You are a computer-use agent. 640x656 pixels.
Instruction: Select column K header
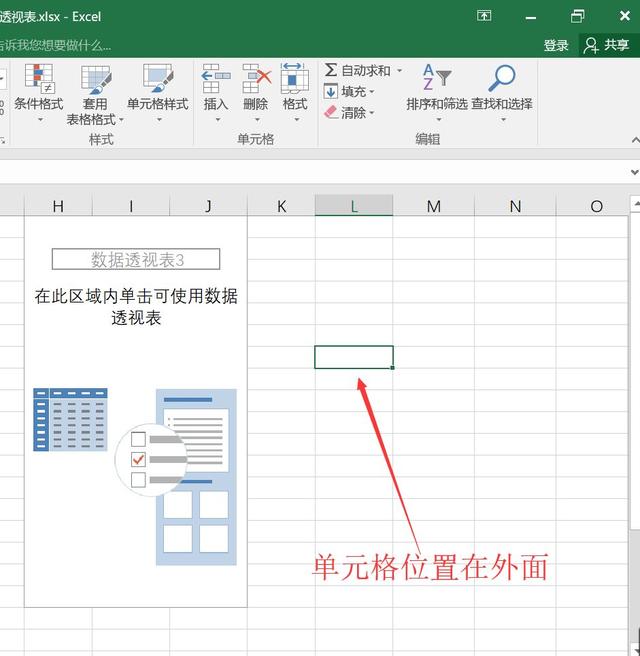point(282,206)
